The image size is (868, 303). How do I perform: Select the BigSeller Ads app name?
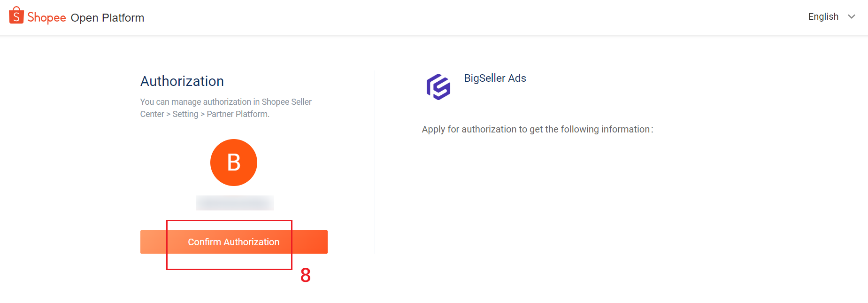(495, 78)
